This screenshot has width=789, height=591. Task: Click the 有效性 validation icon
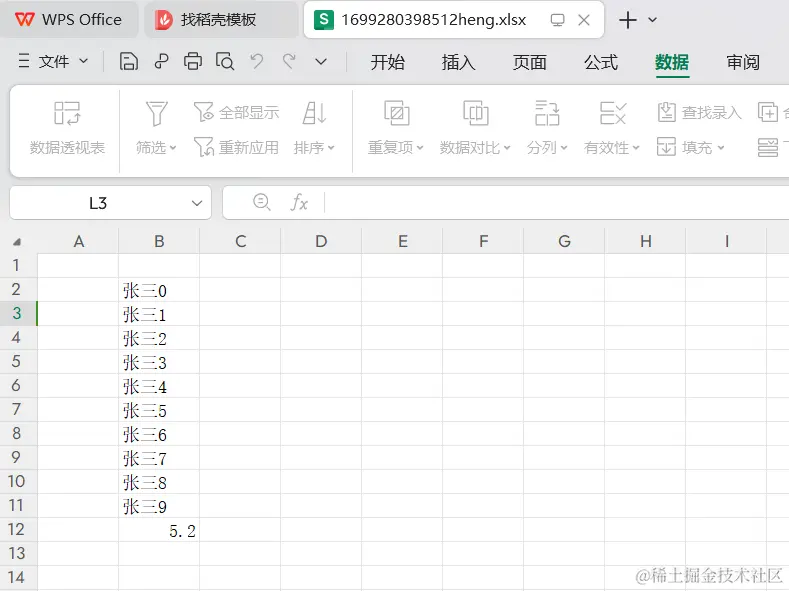612,113
